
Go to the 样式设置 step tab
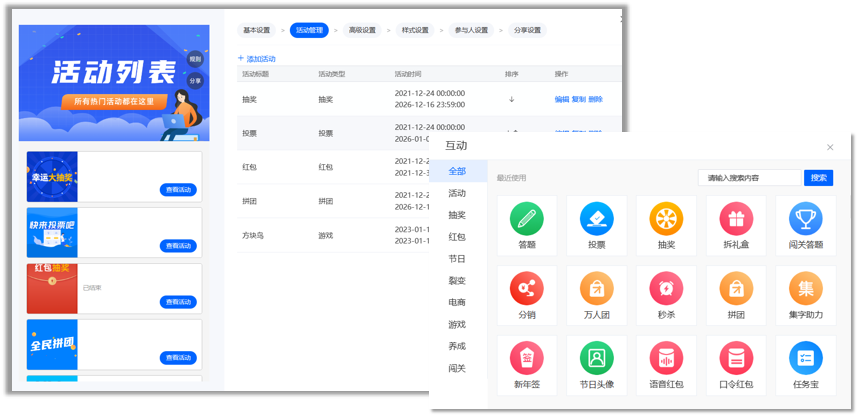(x=415, y=31)
